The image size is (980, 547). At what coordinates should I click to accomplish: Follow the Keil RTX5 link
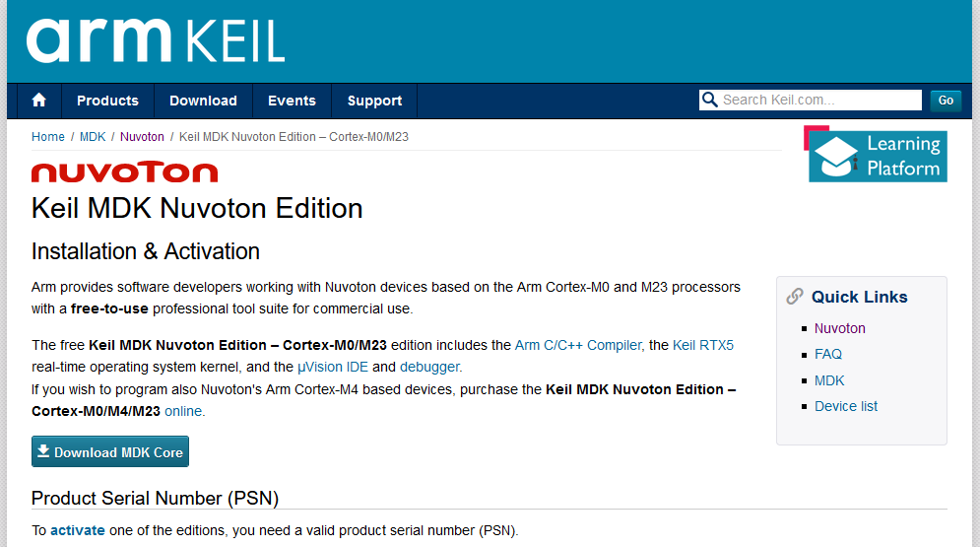[x=703, y=345]
